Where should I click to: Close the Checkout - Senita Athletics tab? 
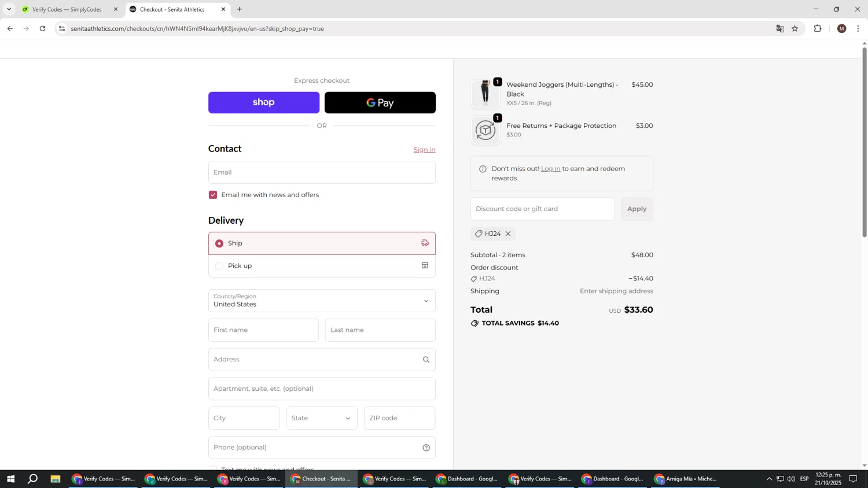coord(223,9)
